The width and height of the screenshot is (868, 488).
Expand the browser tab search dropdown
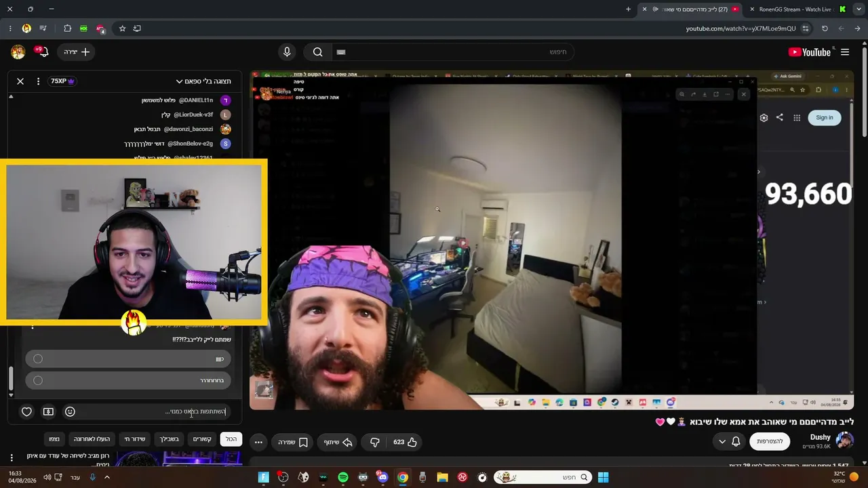(x=860, y=9)
